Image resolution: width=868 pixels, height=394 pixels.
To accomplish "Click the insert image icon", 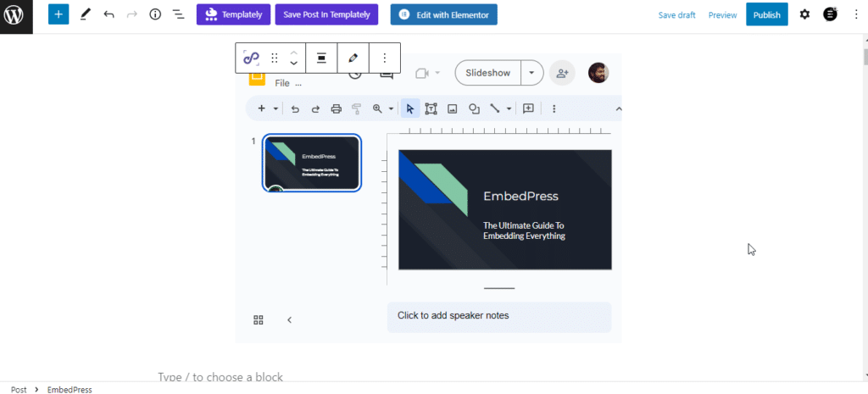I will pyautogui.click(x=453, y=109).
